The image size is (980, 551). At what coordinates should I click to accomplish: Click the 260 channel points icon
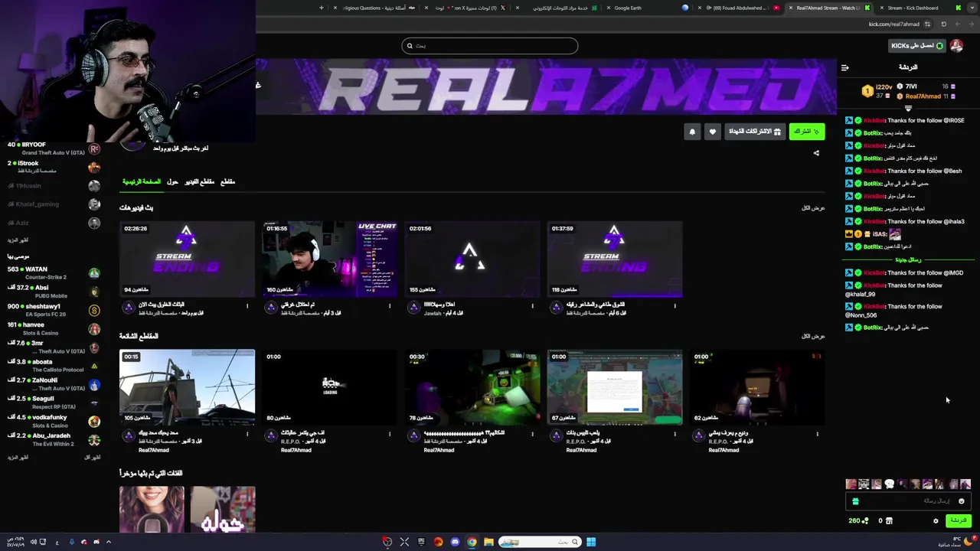tap(858, 520)
